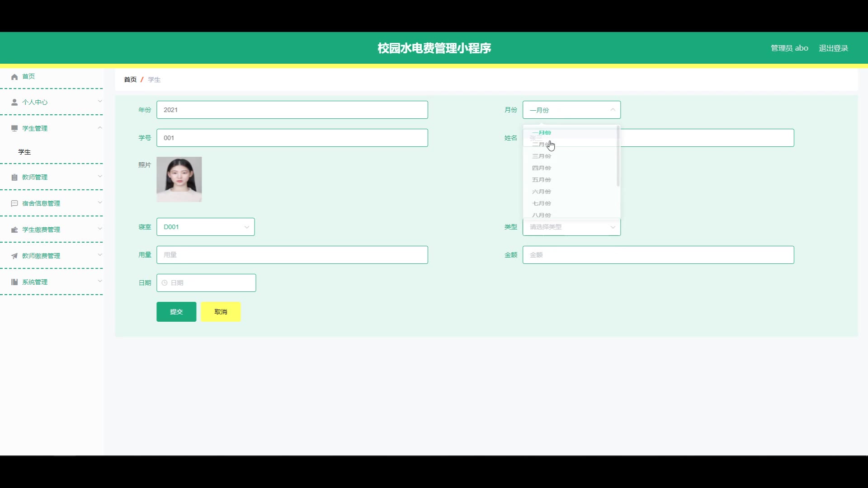Click the 系统管理 sidebar icon
The image size is (868, 488).
point(14,282)
